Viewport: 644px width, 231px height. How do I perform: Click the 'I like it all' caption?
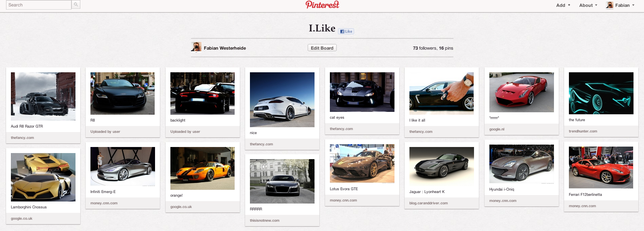tap(417, 120)
